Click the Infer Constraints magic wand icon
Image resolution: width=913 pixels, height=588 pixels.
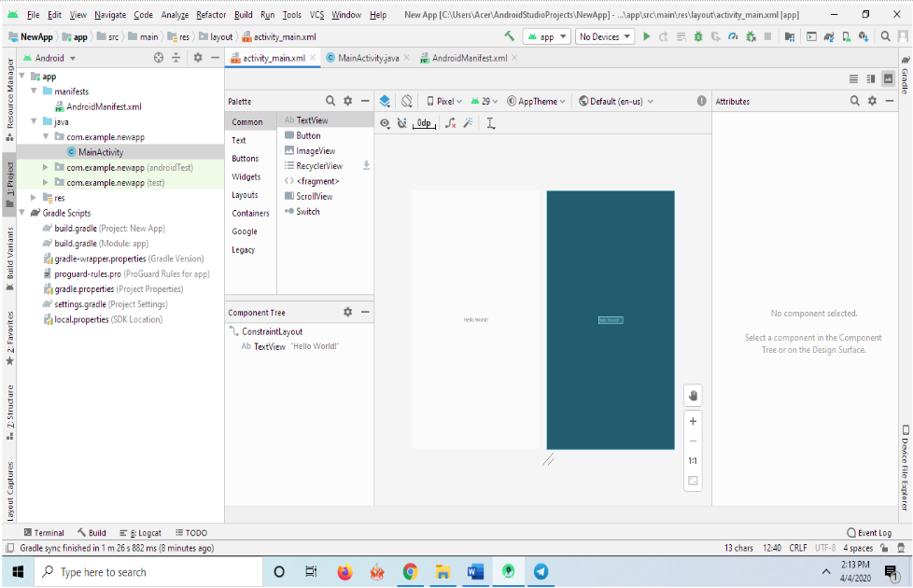coord(468,122)
